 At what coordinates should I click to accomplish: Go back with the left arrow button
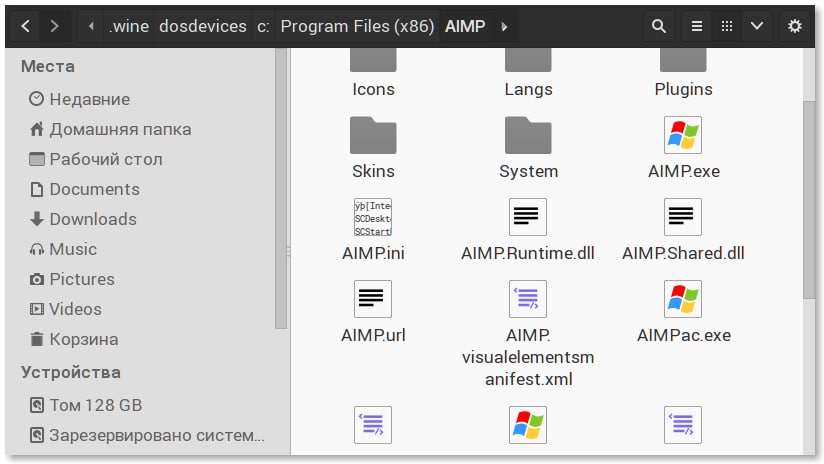click(25, 26)
